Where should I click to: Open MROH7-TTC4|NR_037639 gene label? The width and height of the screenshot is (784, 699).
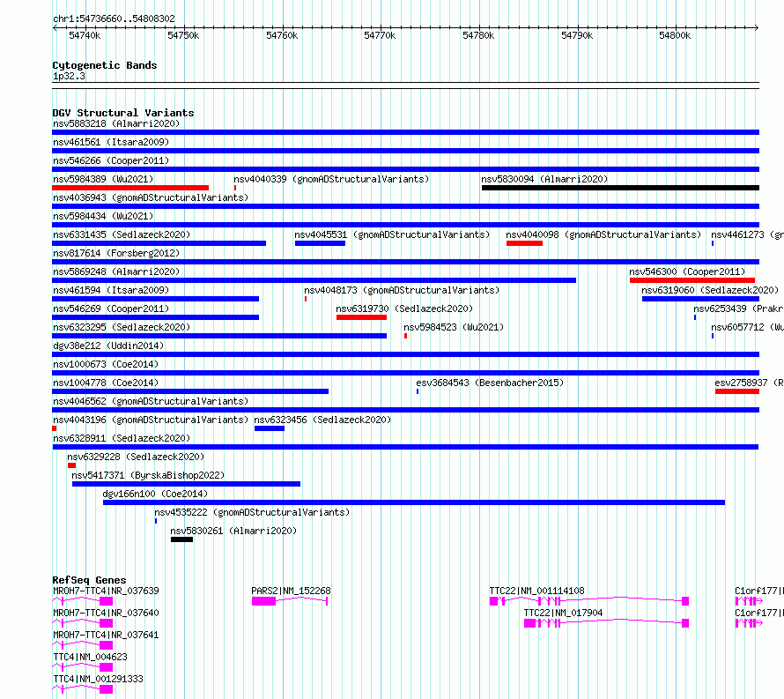tap(106, 591)
